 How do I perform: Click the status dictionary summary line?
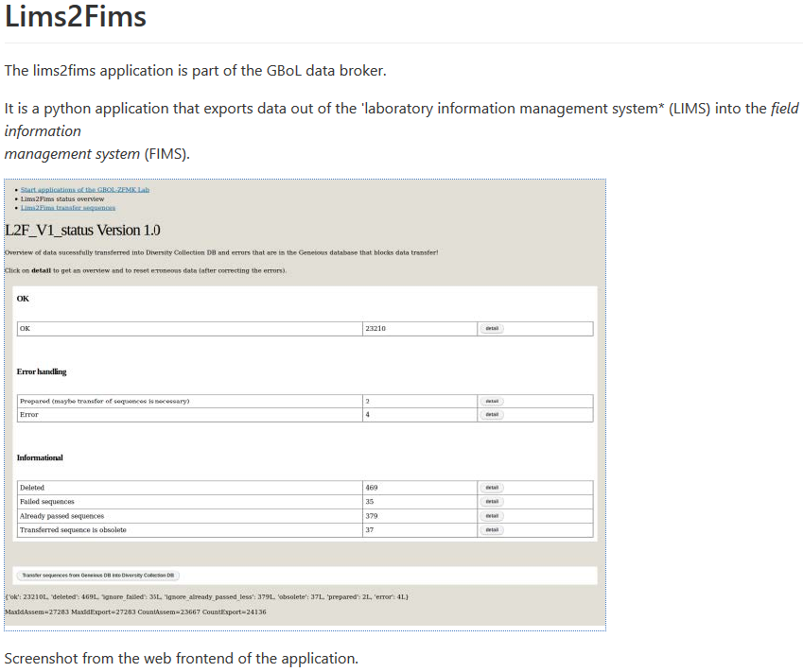click(206, 596)
